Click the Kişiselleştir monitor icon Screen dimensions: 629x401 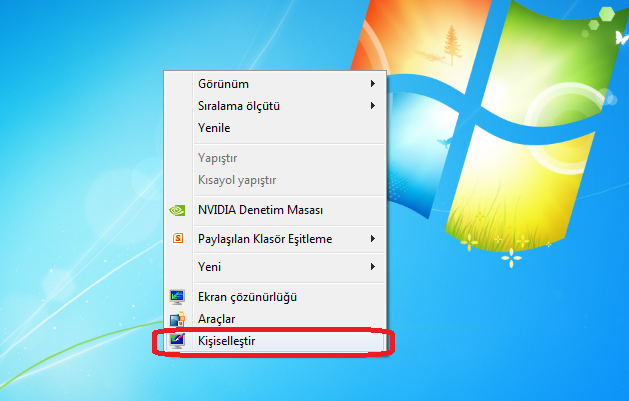(x=177, y=341)
